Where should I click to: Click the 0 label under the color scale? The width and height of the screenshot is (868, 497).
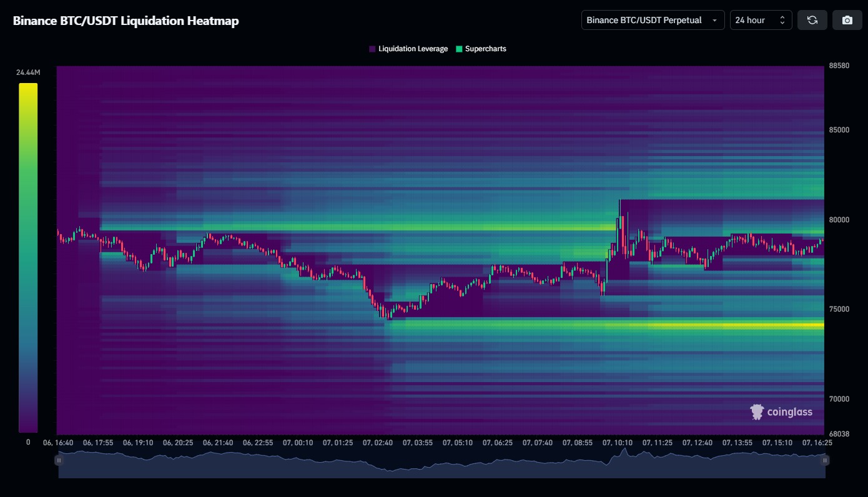click(28, 442)
